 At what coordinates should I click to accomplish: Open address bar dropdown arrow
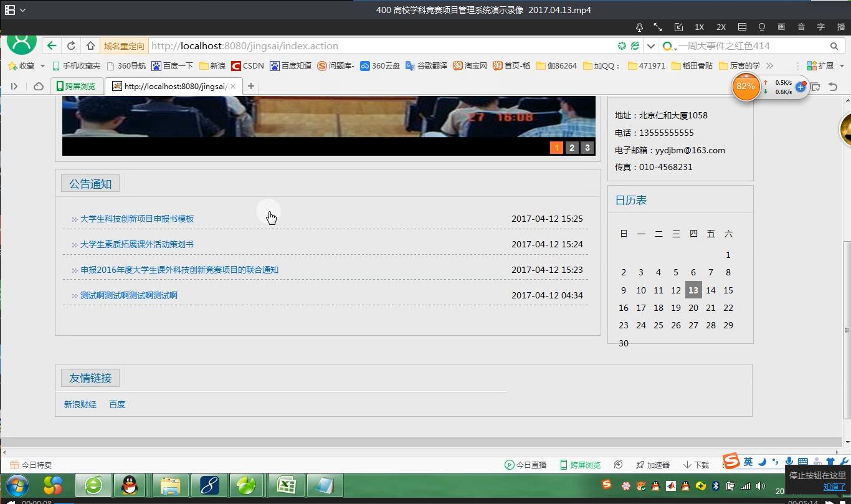tap(650, 45)
